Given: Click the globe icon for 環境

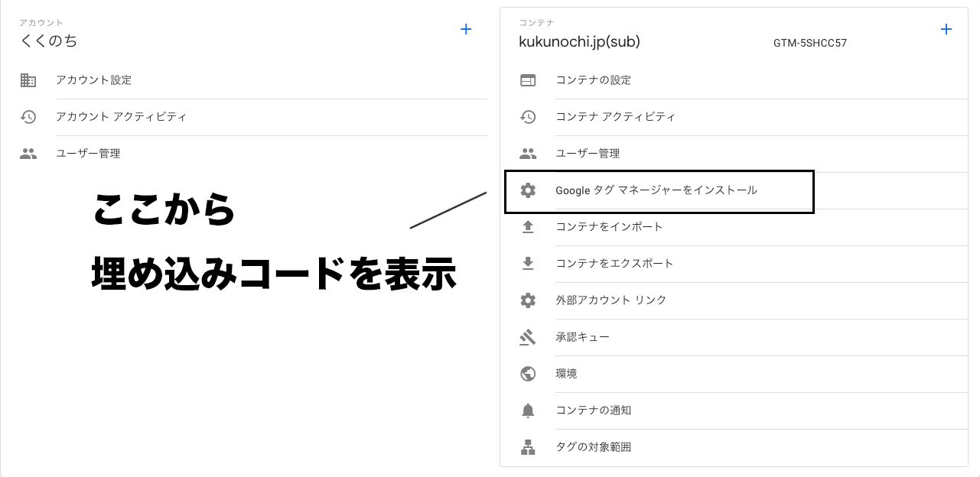Looking at the screenshot, I should [x=528, y=374].
